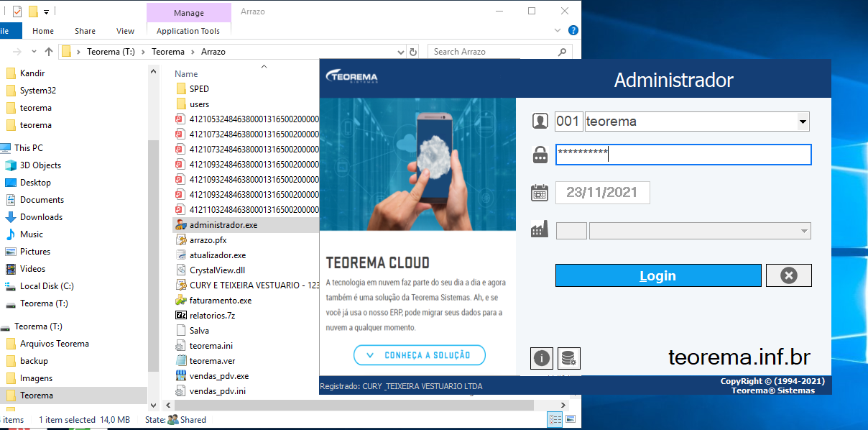Screen dimensions: 868x430
Task: Select Downloads in navigation pane
Action: click(41, 217)
